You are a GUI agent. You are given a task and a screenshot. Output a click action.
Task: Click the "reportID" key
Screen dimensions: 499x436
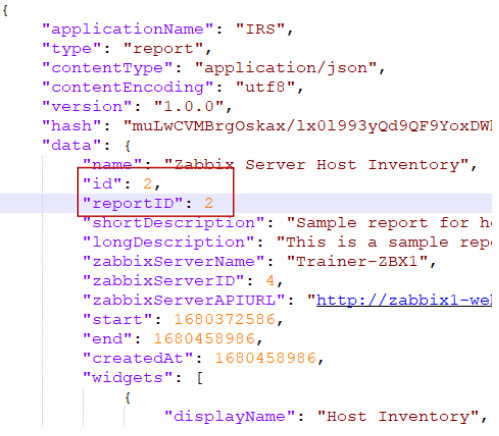coord(133,204)
